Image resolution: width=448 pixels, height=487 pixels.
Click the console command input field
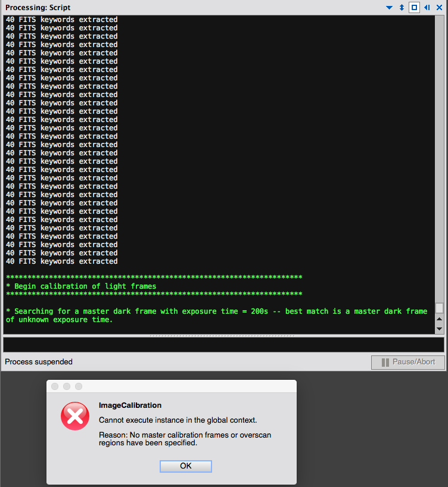pos(223,345)
